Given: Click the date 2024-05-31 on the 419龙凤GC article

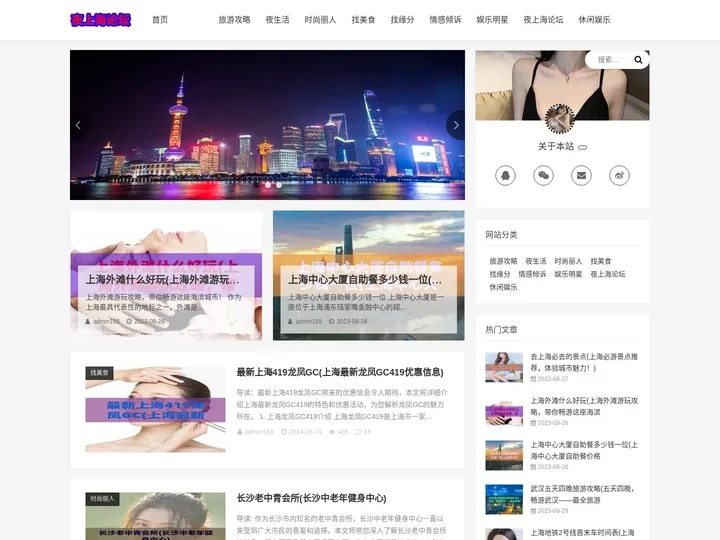Looking at the screenshot, I should 301,432.
